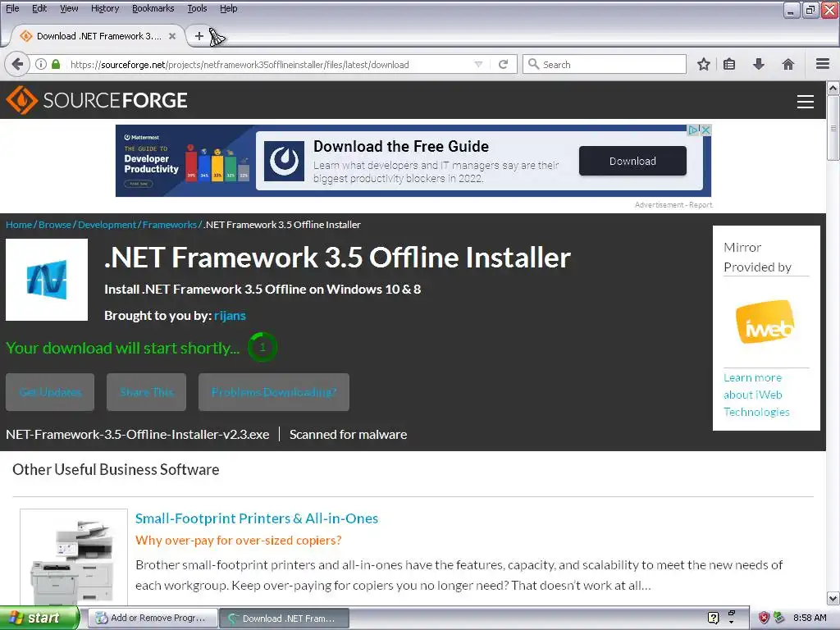The image size is (840, 630).
Task: Open Small-Footprint Printers & All-in-Ones link
Action: tap(257, 518)
